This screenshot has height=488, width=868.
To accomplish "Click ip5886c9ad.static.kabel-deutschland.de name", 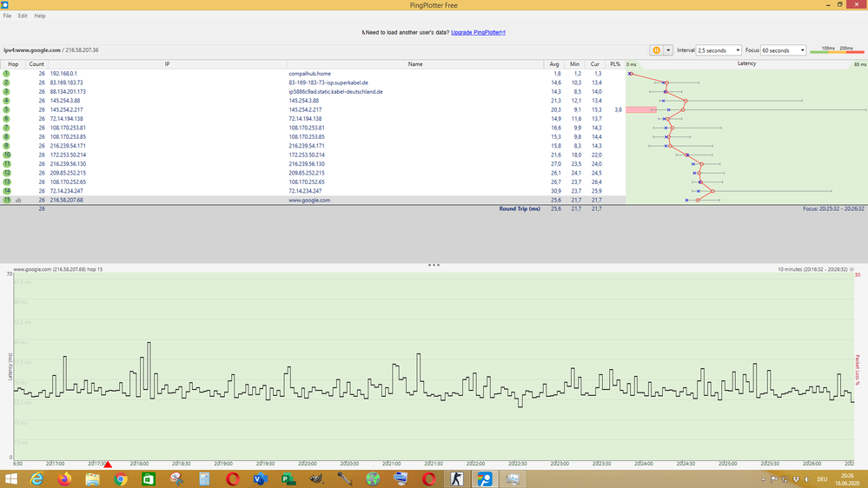I will click(335, 92).
